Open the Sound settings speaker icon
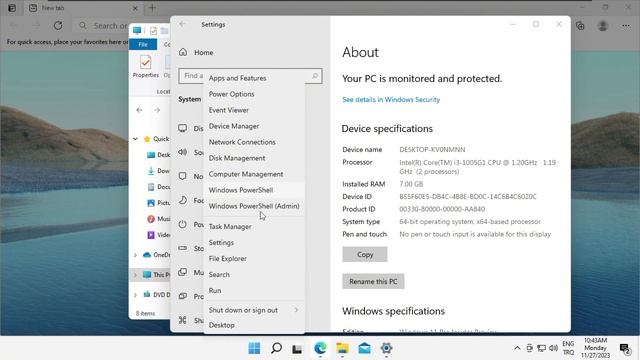640x360 pixels. 182,152
